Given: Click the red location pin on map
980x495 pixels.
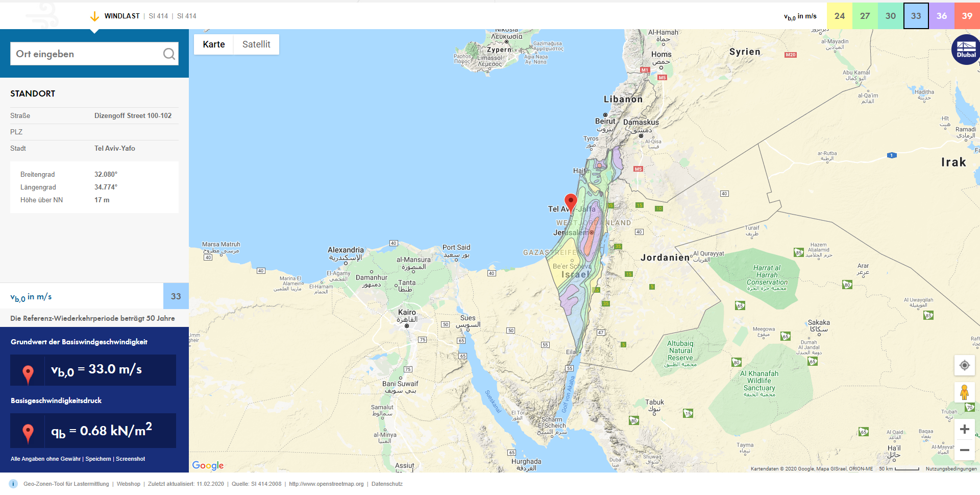Looking at the screenshot, I should click(x=571, y=203).
